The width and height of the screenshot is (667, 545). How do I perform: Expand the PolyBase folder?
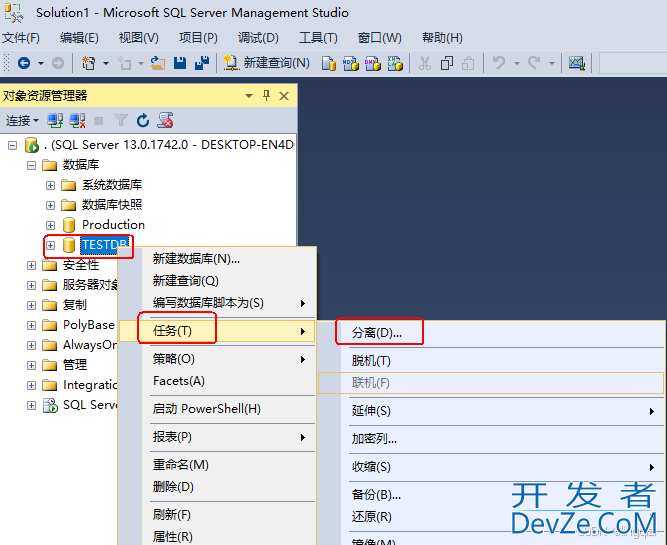pos(31,325)
